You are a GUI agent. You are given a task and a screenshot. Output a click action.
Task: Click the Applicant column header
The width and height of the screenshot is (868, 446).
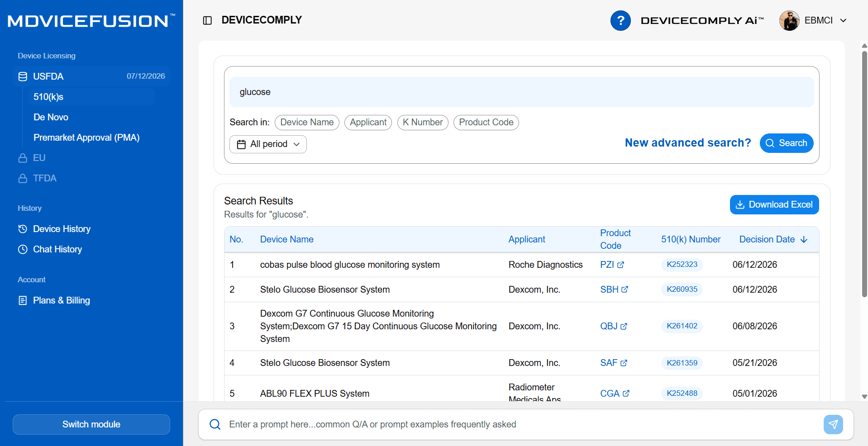pyautogui.click(x=527, y=240)
